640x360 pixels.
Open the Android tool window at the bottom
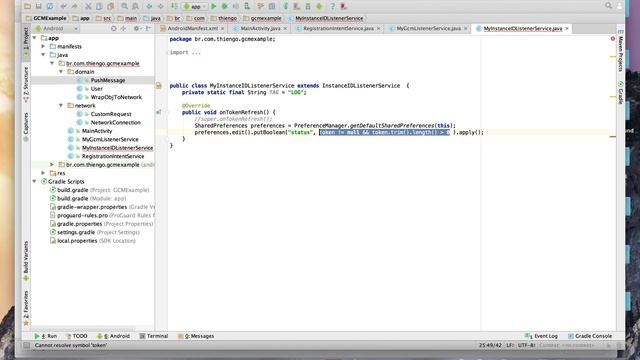[x=113, y=336]
